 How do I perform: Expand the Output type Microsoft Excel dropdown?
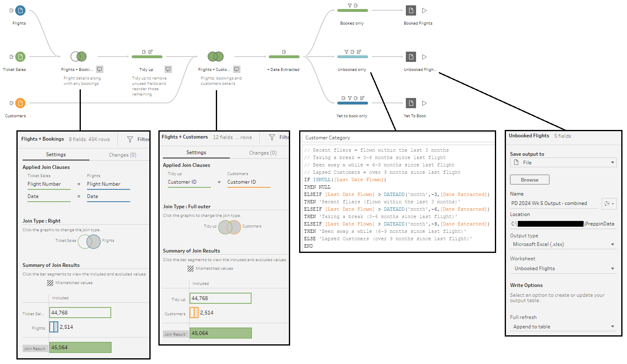pos(563,244)
